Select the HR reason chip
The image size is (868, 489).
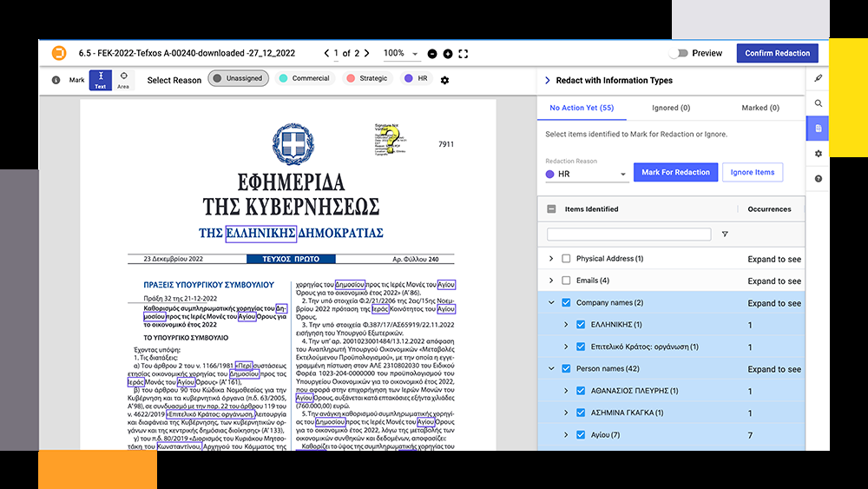tap(417, 78)
